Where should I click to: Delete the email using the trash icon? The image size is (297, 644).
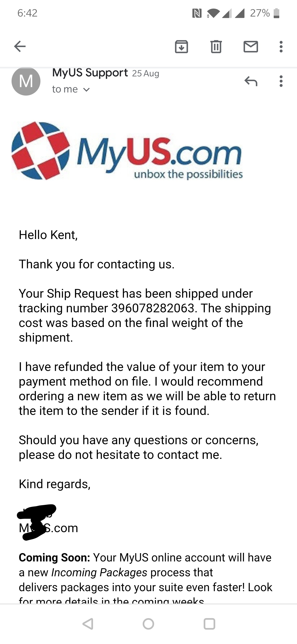[x=216, y=46]
